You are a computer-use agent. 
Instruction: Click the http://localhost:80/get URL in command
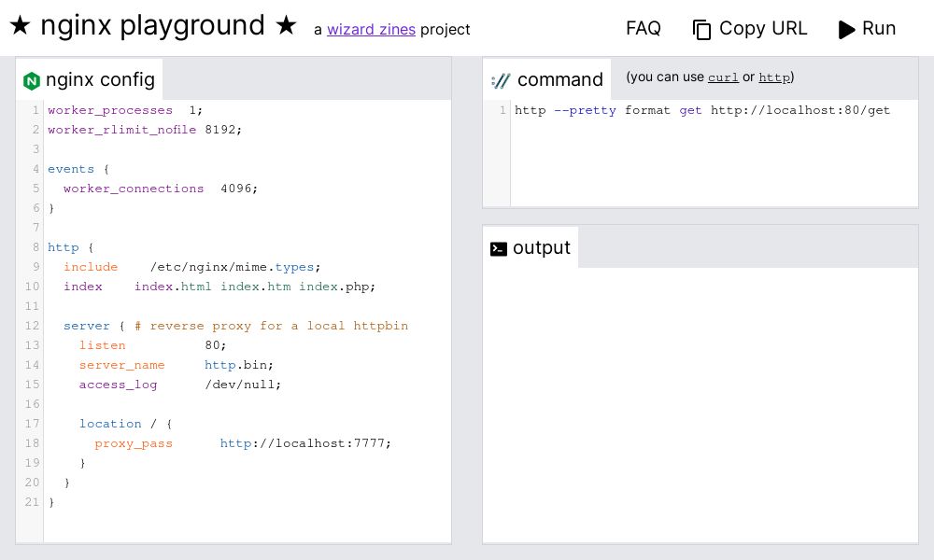click(800, 111)
